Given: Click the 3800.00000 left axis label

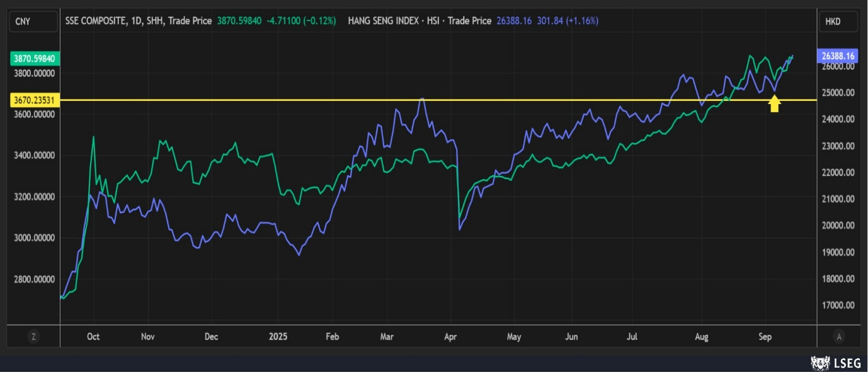Looking at the screenshot, I should click(x=33, y=74).
